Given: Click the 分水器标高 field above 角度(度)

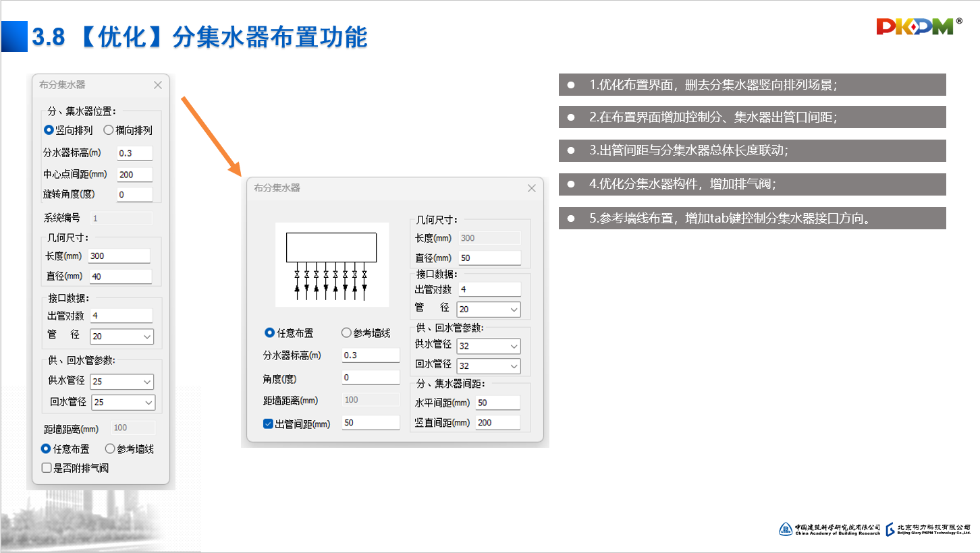Looking at the screenshot, I should tap(371, 355).
